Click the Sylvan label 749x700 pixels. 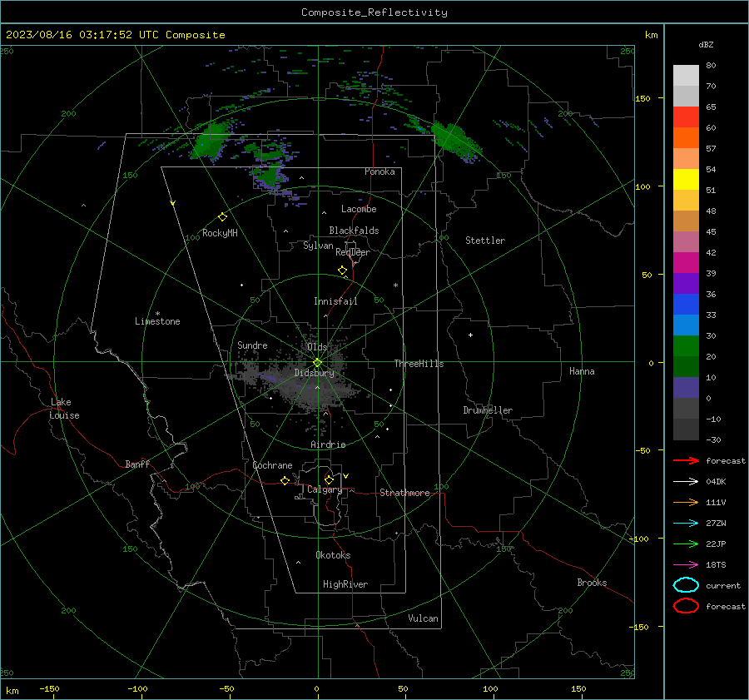click(x=318, y=246)
